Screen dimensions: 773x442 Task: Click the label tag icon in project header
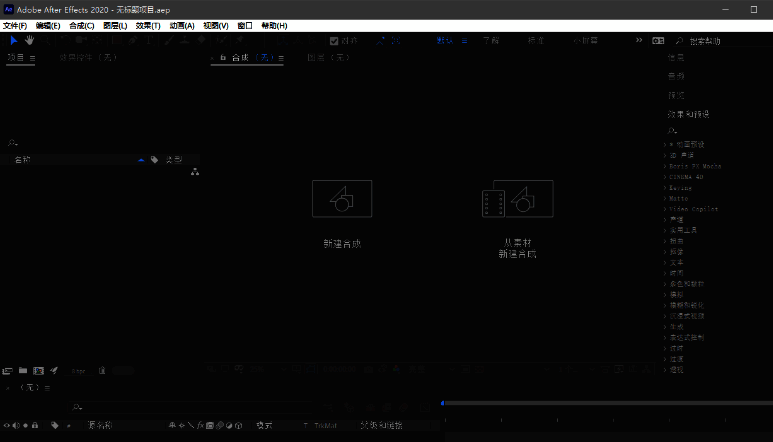(154, 160)
